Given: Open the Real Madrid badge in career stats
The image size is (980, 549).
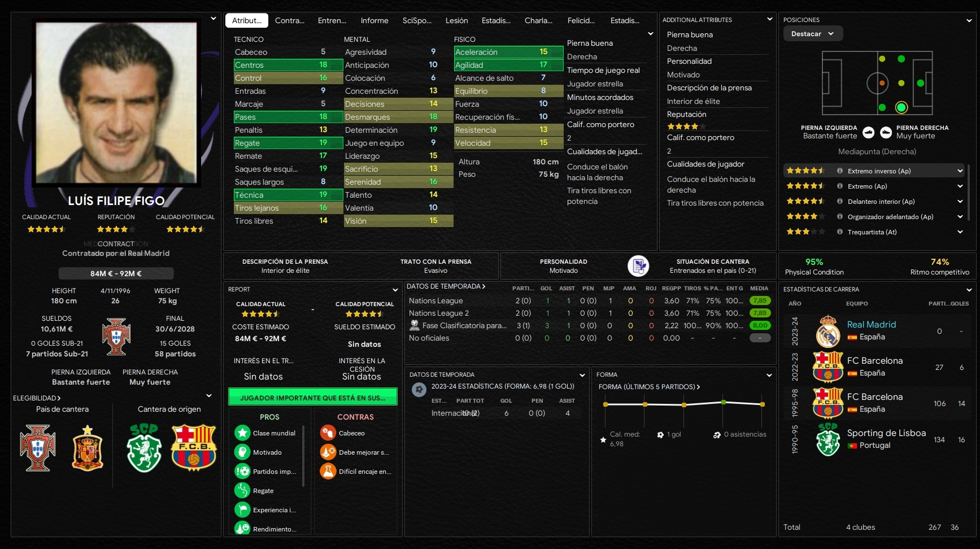Looking at the screenshot, I should coord(828,331).
